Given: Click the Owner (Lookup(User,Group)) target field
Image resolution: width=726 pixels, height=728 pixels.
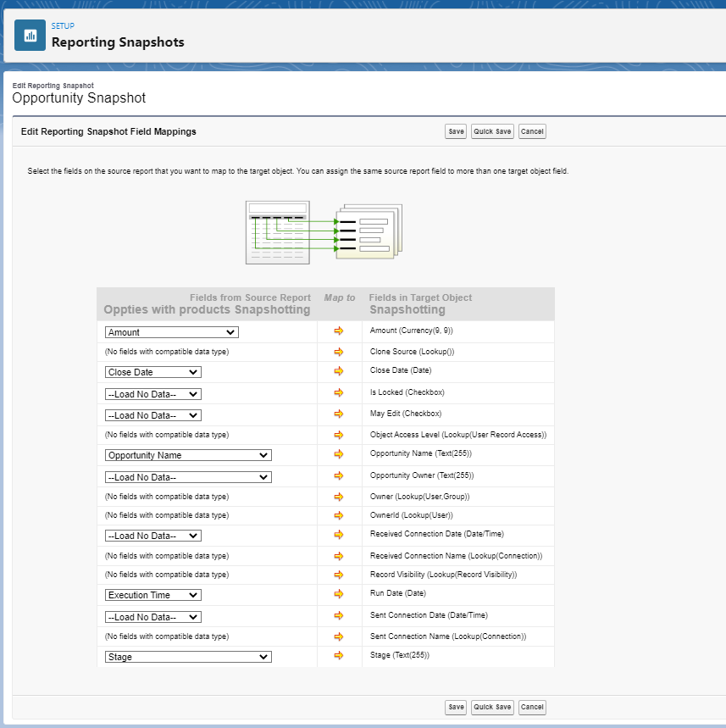Looking at the screenshot, I should click(x=419, y=497).
